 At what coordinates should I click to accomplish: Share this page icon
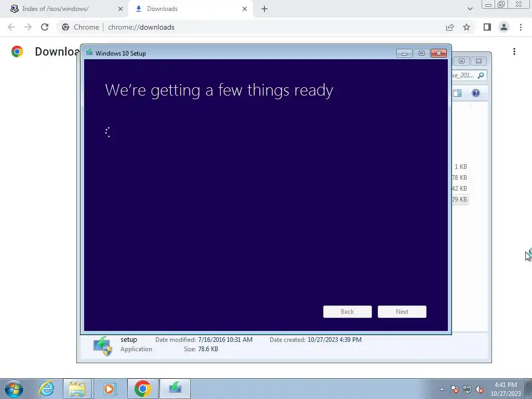[450, 27]
